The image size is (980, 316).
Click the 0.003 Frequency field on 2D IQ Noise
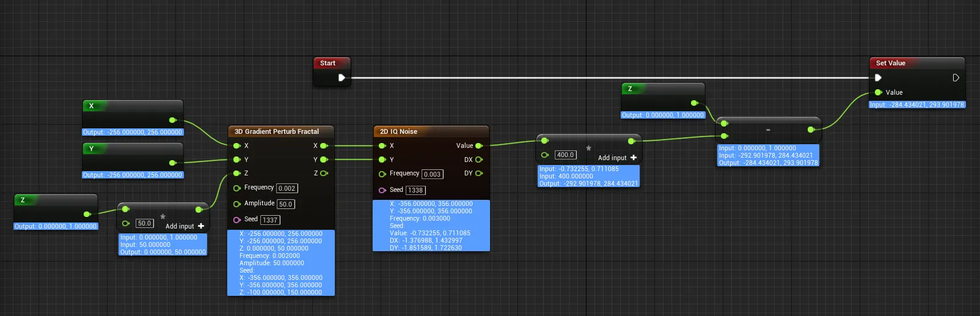coord(432,174)
